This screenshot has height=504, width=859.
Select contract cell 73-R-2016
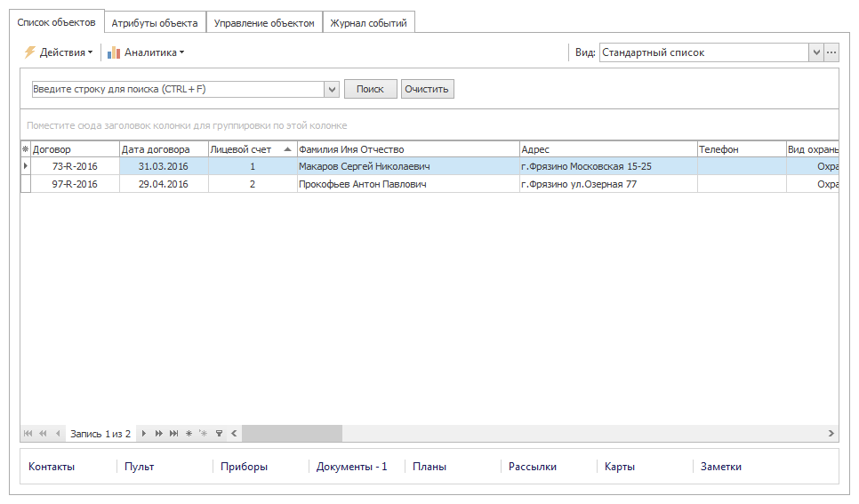(75, 166)
